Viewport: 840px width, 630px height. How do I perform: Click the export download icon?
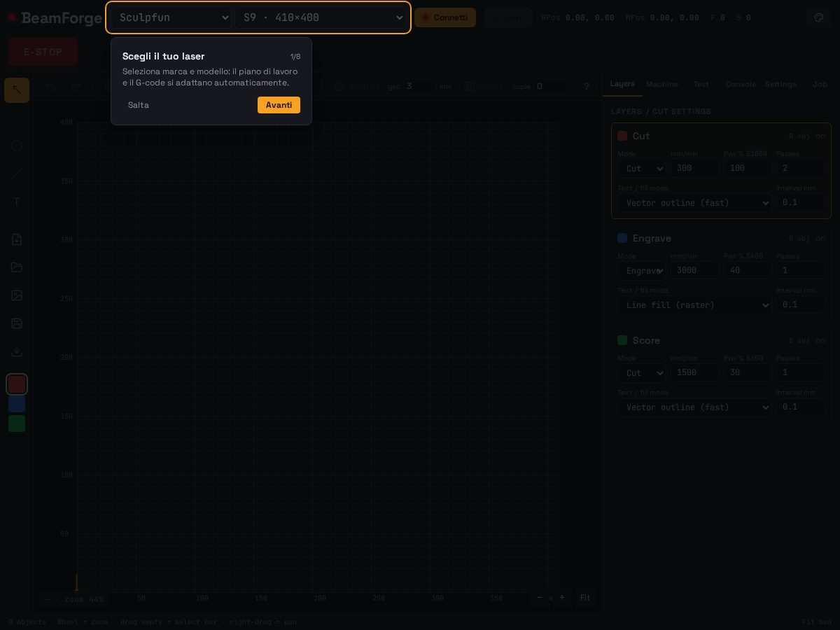(x=17, y=351)
